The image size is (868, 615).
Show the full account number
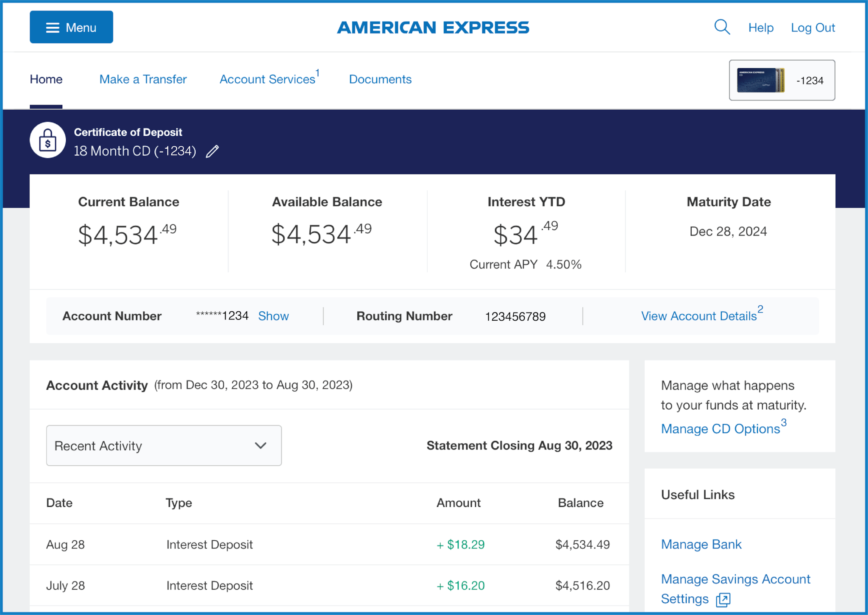tap(273, 316)
